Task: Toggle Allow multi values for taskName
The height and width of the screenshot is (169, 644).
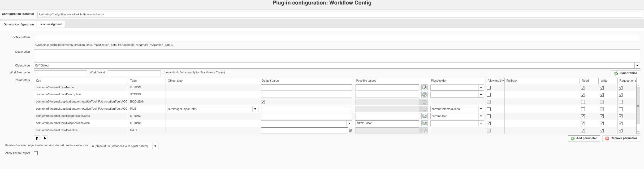Action: 489,88
